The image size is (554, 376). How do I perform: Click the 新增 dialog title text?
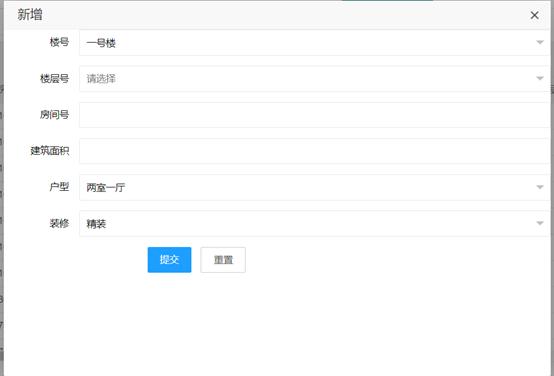pyautogui.click(x=30, y=15)
